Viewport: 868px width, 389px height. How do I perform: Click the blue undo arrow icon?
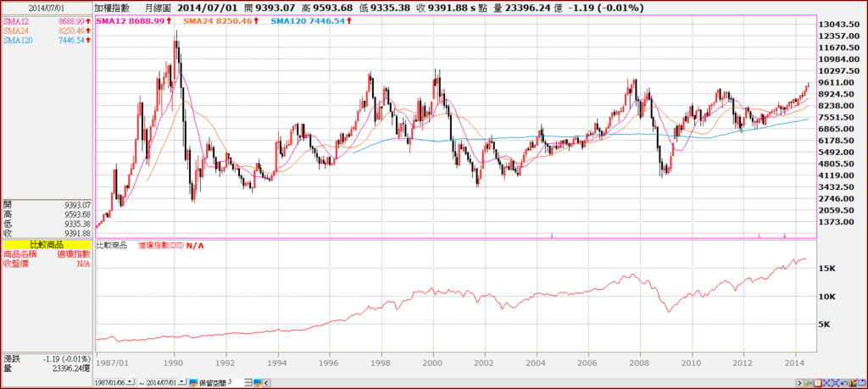pyautogui.click(x=844, y=383)
